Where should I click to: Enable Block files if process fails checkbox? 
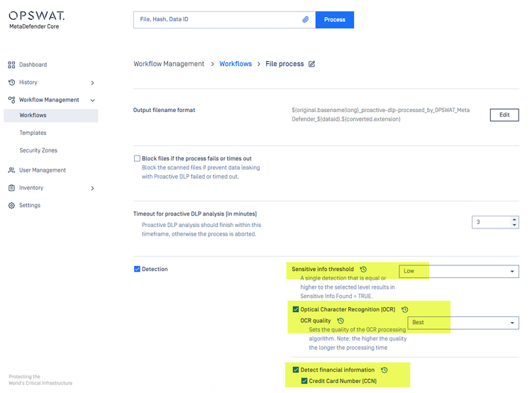[138, 159]
